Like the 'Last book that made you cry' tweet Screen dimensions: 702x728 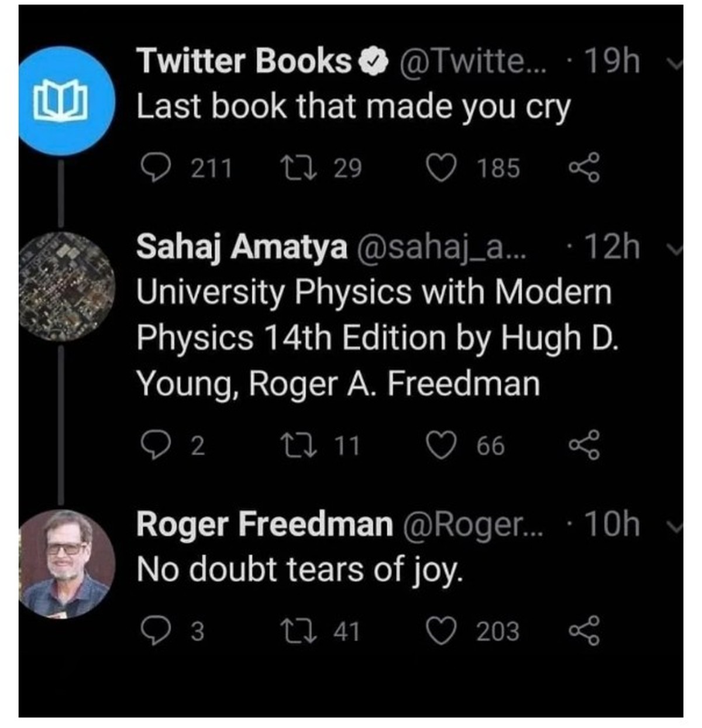click(x=441, y=169)
